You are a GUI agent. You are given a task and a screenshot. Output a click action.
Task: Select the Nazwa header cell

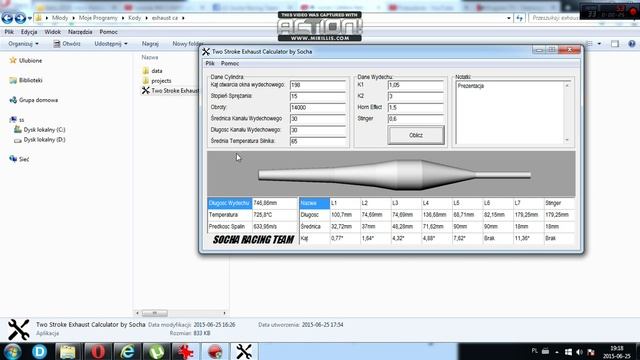[314, 203]
